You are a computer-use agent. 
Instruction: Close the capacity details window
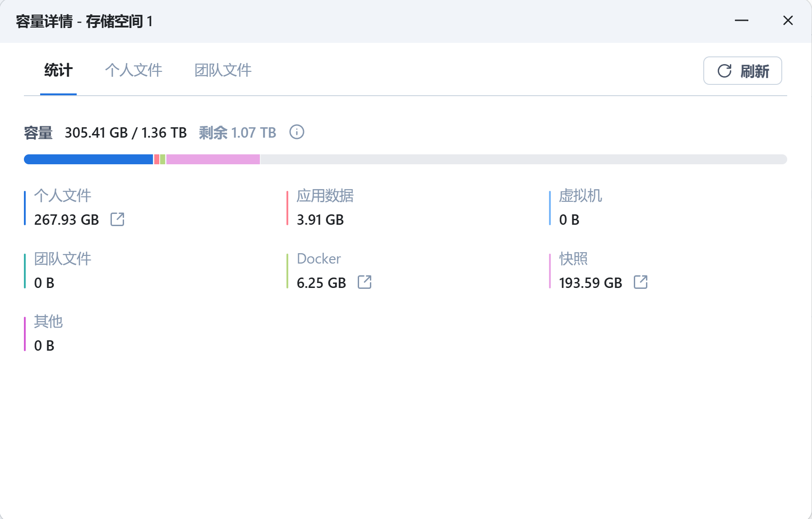click(x=788, y=21)
